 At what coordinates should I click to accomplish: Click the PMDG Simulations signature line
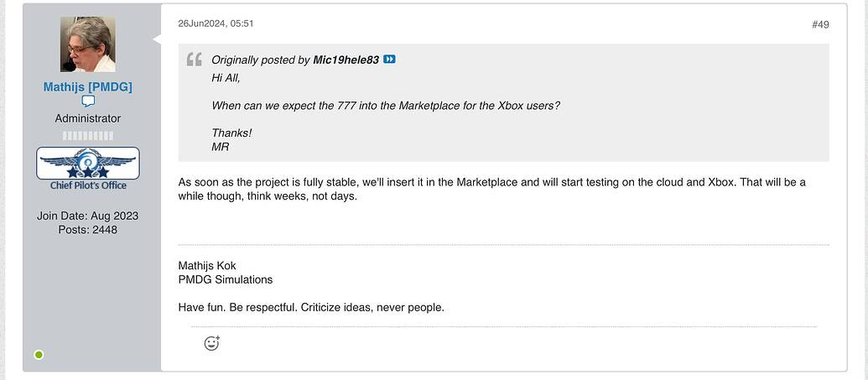(226, 279)
